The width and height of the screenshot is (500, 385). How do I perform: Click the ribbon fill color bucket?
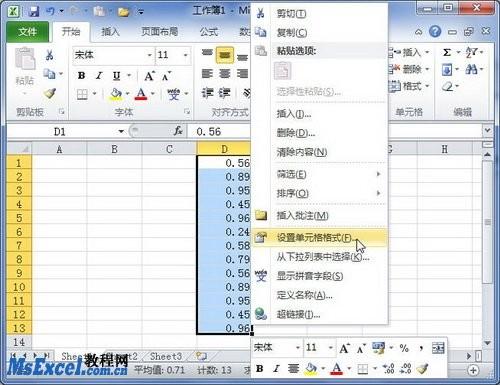coord(116,94)
